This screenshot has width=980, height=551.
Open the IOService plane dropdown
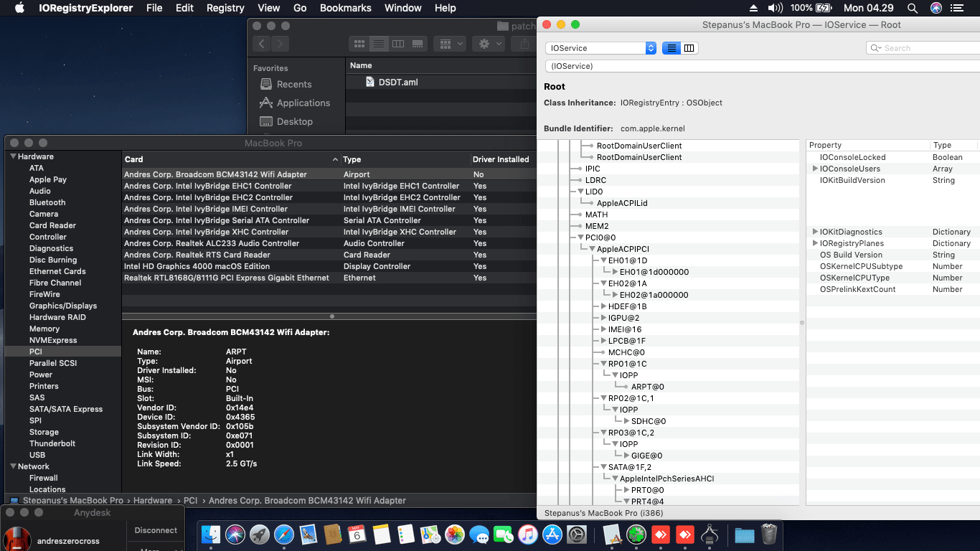click(x=600, y=48)
